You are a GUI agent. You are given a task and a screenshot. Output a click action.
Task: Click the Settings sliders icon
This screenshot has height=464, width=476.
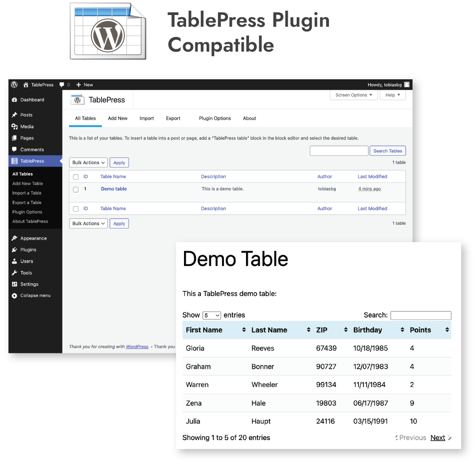click(14, 284)
